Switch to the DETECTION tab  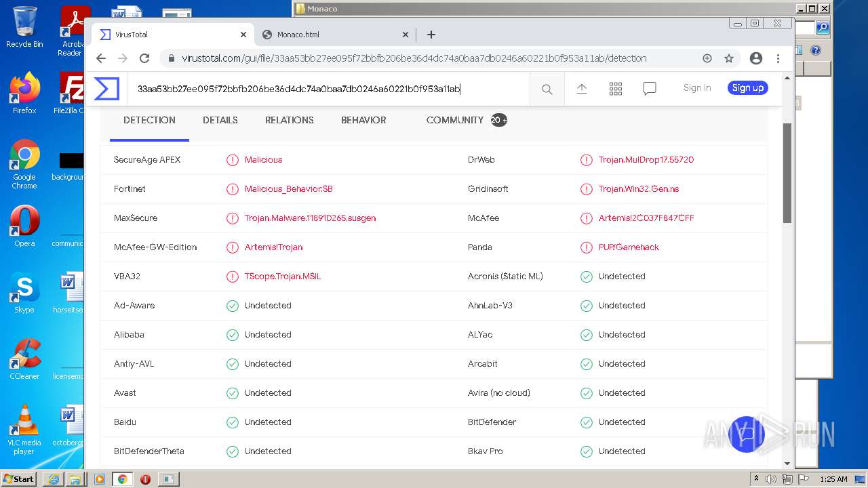click(149, 120)
